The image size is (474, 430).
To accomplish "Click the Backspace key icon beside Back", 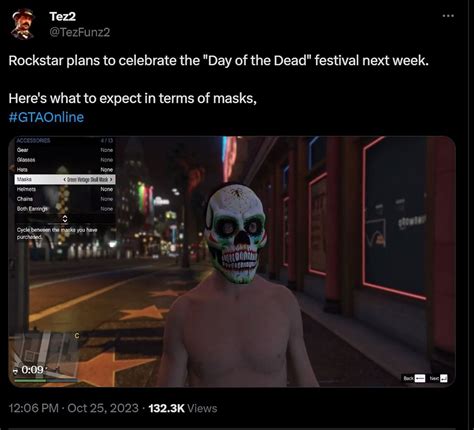I will [x=420, y=378].
